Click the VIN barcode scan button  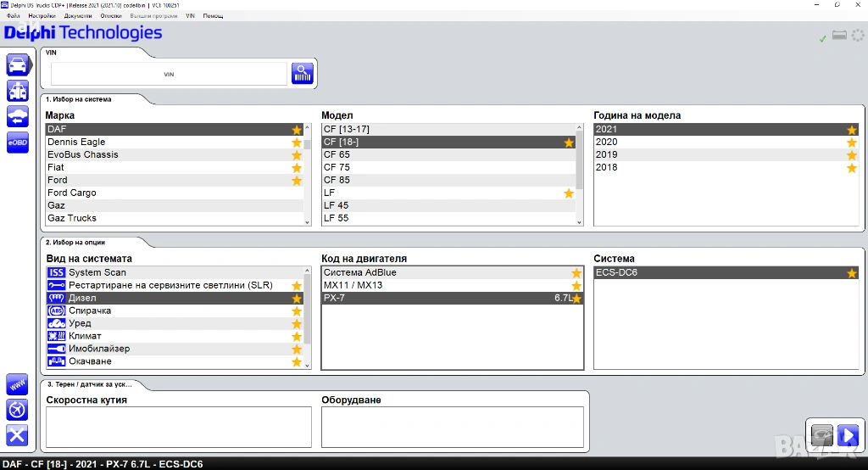pyautogui.click(x=303, y=74)
